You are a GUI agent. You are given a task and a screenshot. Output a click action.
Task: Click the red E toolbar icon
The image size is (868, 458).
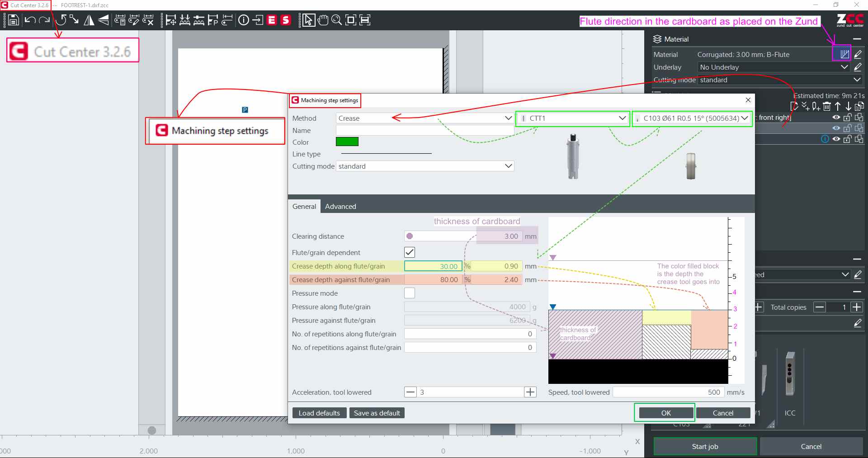pyautogui.click(x=272, y=20)
